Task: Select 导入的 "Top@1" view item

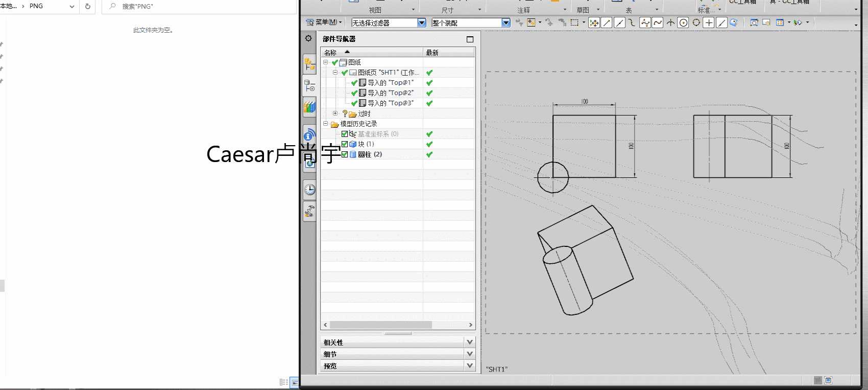Action: point(391,83)
